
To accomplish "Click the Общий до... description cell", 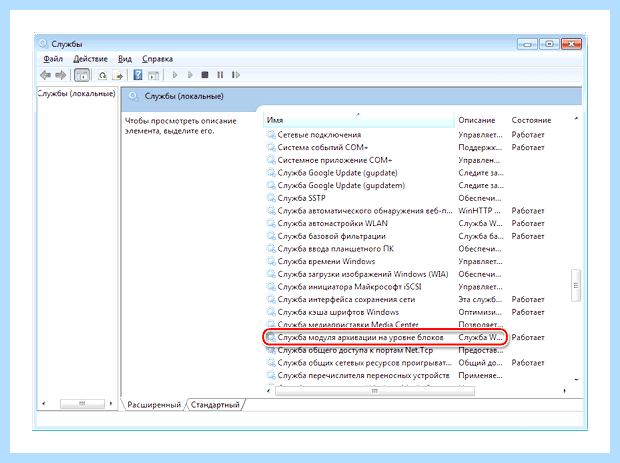I will pyautogui.click(x=480, y=363).
